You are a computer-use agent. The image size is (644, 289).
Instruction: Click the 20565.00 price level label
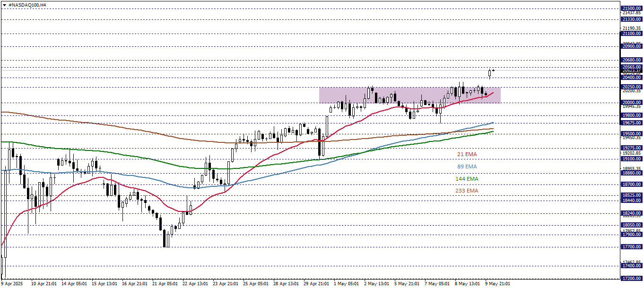[x=632, y=67]
